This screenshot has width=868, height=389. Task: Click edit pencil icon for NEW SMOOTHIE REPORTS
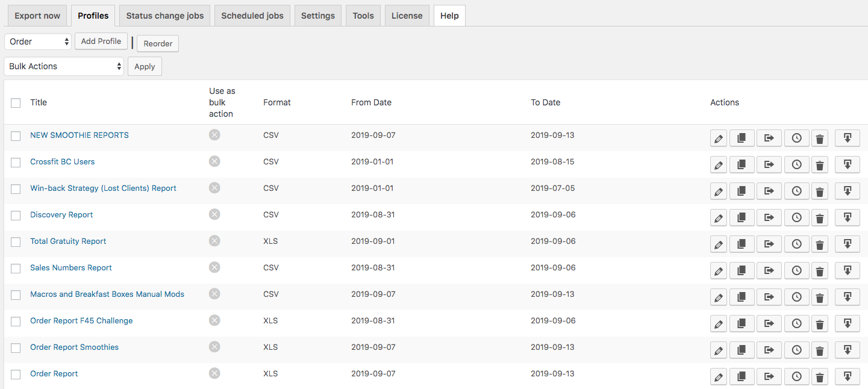pyautogui.click(x=718, y=138)
